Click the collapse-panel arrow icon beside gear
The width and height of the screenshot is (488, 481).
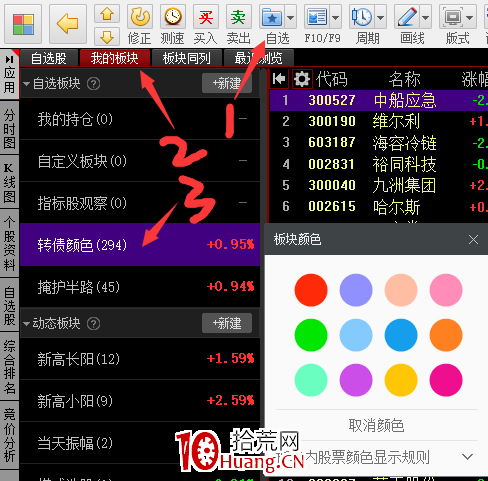(x=279, y=79)
